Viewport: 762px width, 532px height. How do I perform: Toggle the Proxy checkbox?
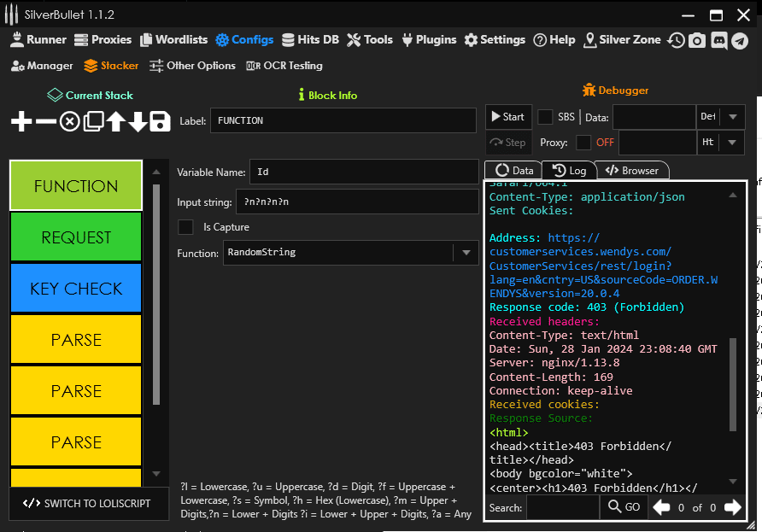[583, 143]
